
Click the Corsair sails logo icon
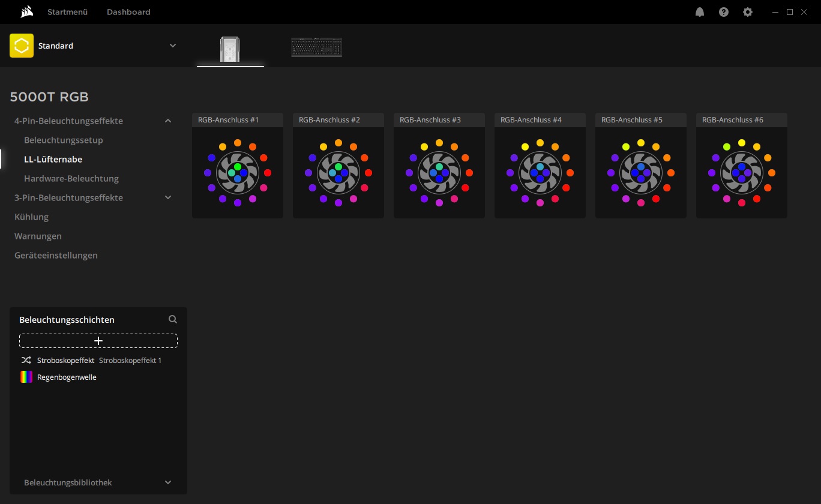[x=27, y=12]
